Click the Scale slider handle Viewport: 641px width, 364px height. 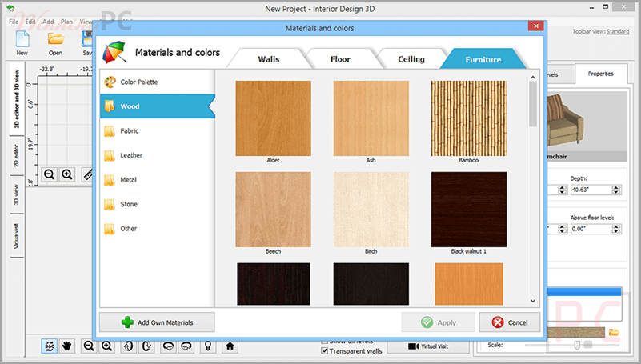(577, 346)
